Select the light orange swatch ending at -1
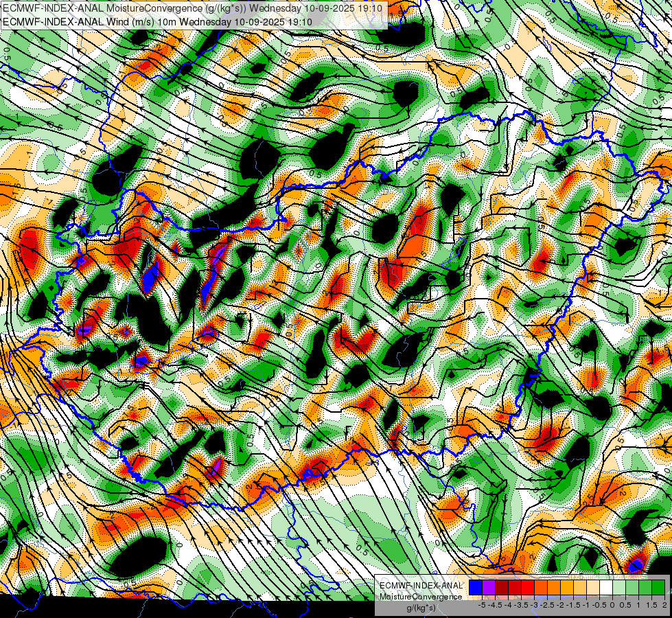This screenshot has height=618, width=672. click(x=580, y=588)
